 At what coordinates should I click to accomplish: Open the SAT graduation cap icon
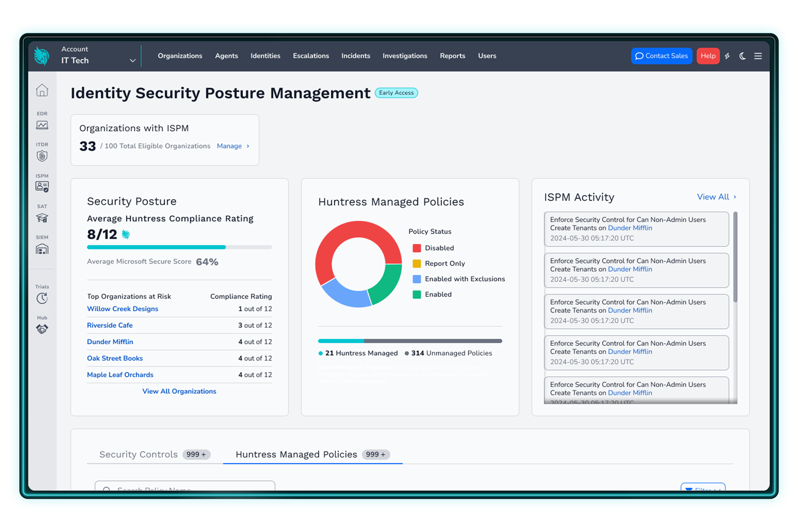coord(42,218)
